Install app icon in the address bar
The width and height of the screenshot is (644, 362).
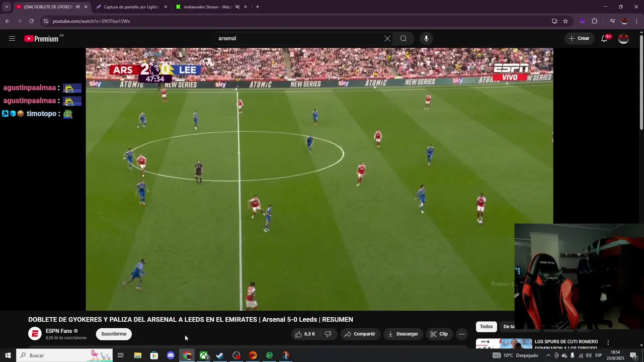[554, 21]
